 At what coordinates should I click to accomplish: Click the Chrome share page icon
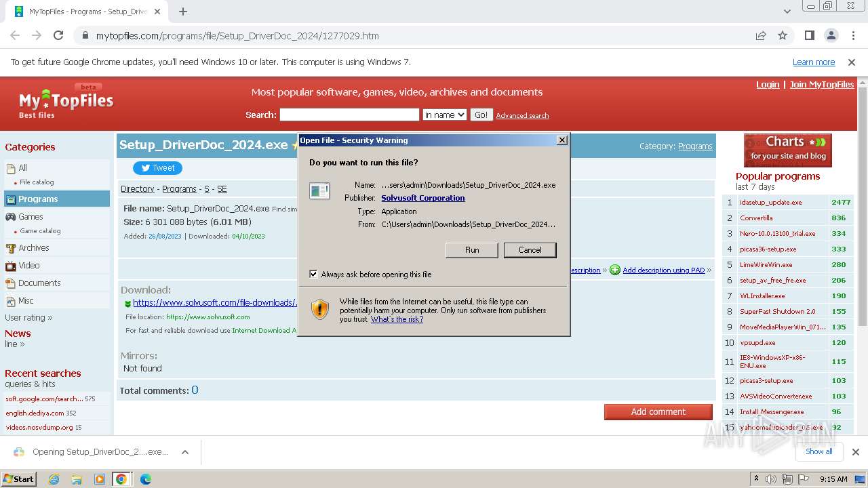click(x=761, y=35)
